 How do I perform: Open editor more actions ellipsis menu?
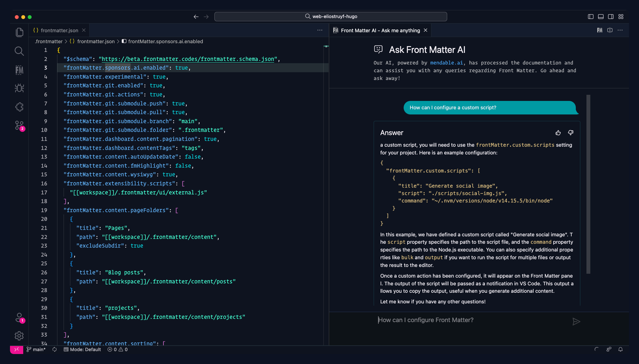[x=320, y=30]
